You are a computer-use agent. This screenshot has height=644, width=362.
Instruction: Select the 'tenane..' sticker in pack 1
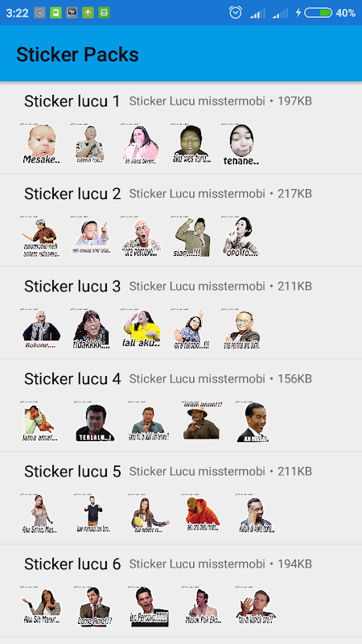point(241,145)
